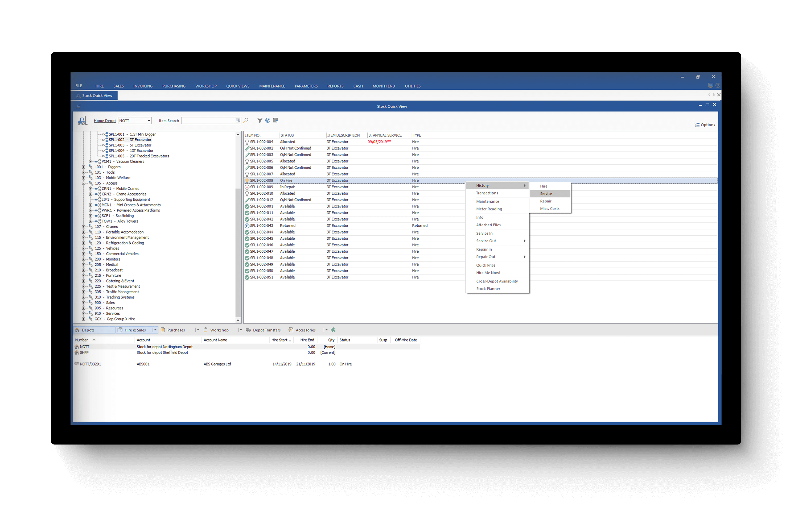The height and width of the screenshot is (532, 790).
Task: Toggle the green check icon on SPL1-002-001
Action: pyautogui.click(x=247, y=206)
